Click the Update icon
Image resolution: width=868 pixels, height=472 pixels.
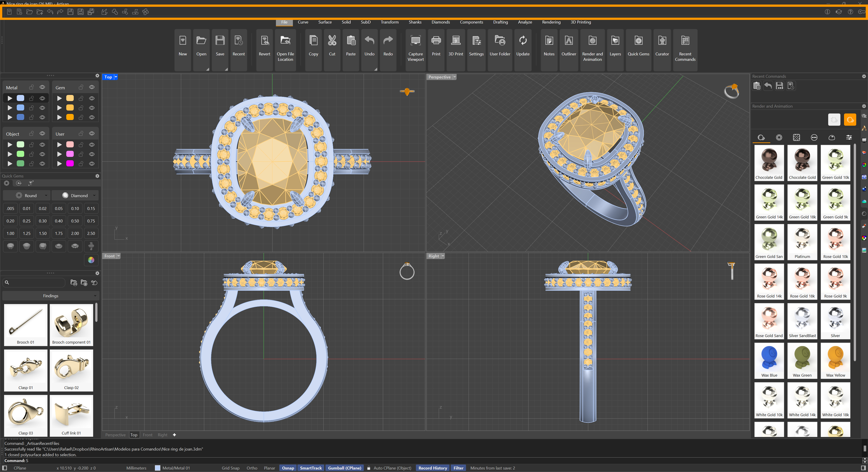coord(523,41)
